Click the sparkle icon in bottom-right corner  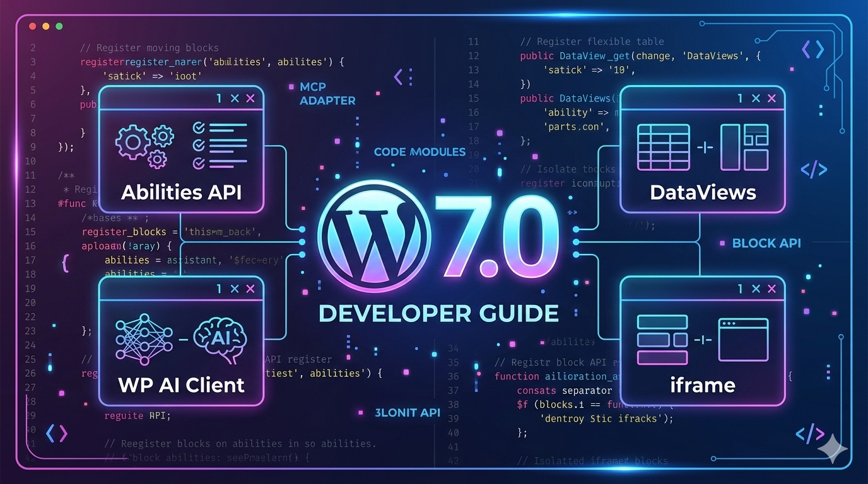(x=833, y=449)
